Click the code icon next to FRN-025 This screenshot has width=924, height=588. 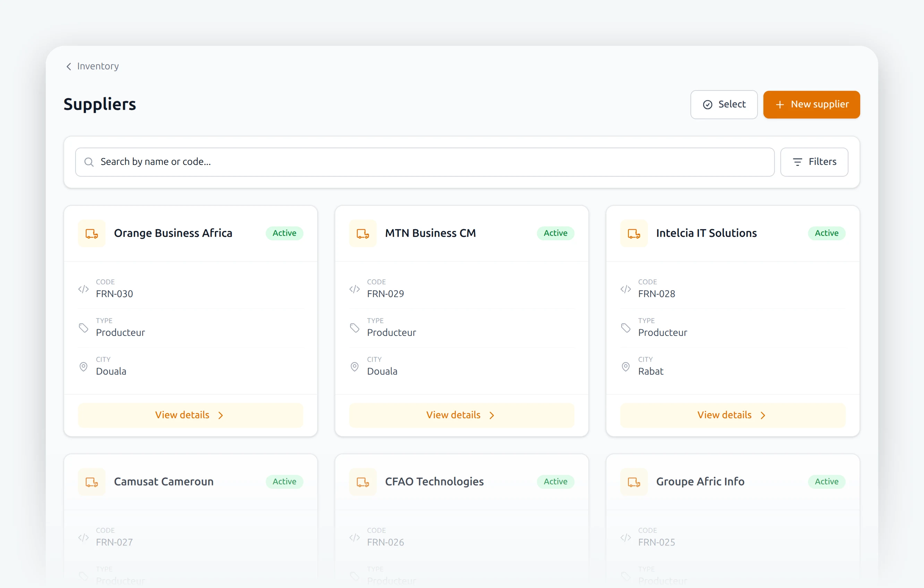(626, 537)
